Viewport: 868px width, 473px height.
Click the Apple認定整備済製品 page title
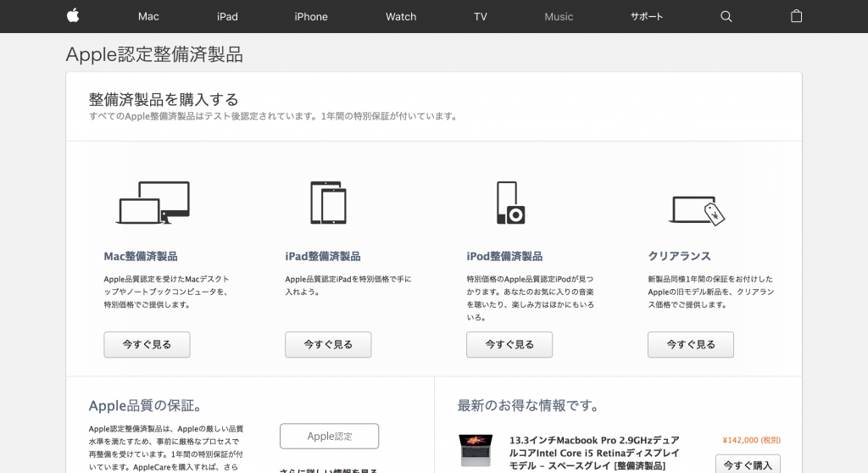[154, 55]
